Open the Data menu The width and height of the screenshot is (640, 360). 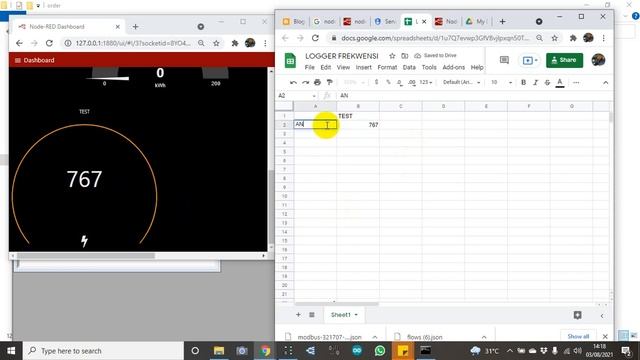(x=409, y=67)
